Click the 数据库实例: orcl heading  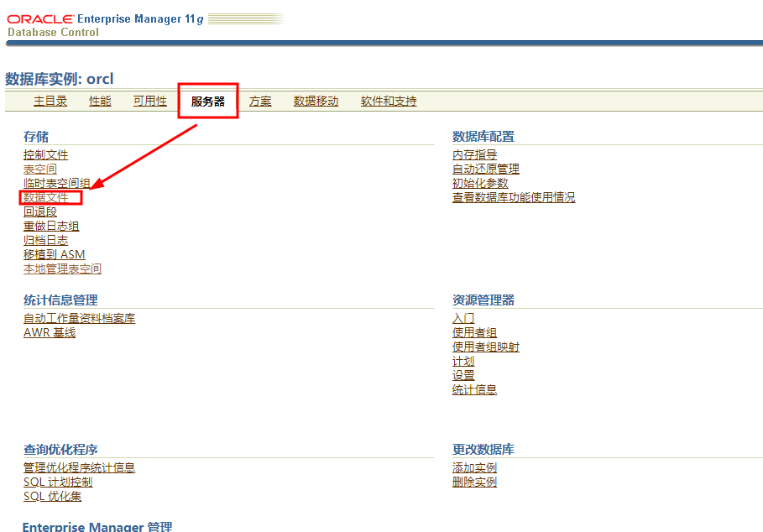click(x=60, y=79)
